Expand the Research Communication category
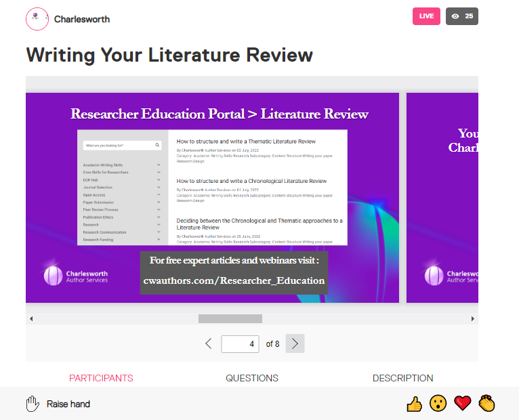 (x=122, y=232)
